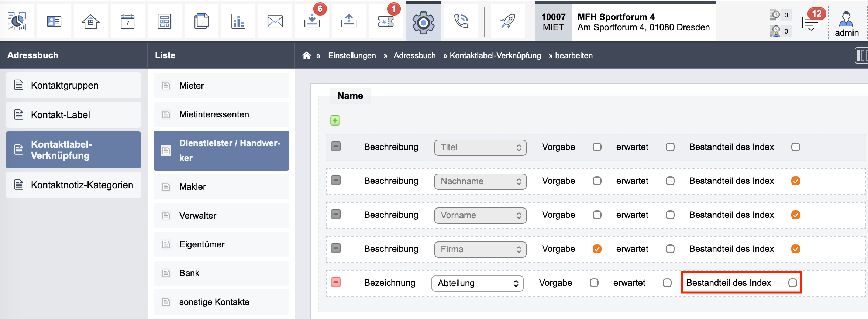
Task: Select Verwalter in the list
Action: pyautogui.click(x=221, y=216)
